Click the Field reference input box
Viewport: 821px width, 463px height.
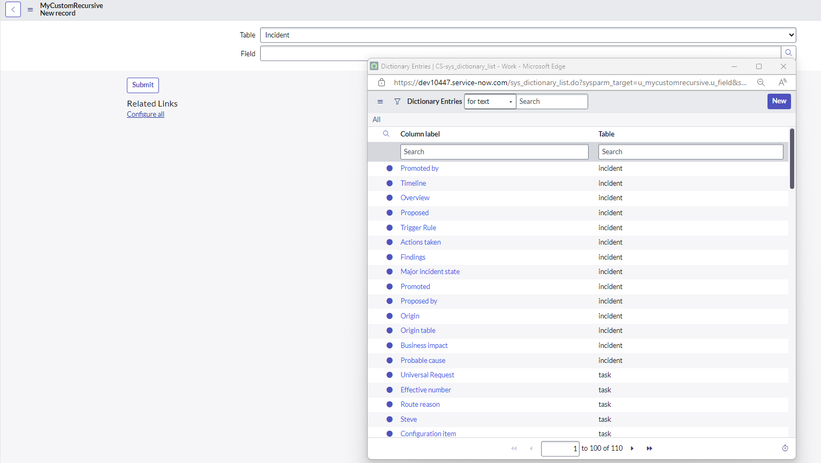click(x=520, y=53)
